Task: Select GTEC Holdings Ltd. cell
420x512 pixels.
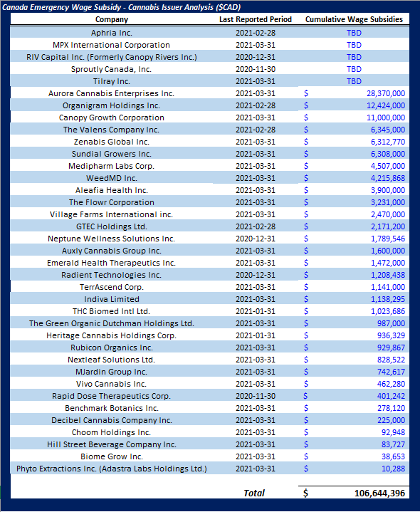Action: coord(112,226)
